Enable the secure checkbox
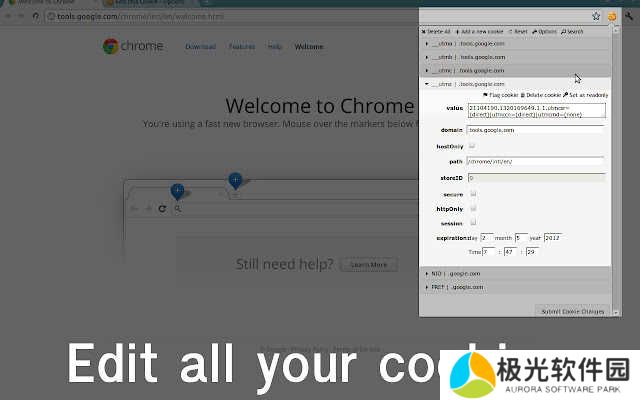640x400 pixels. 472,193
